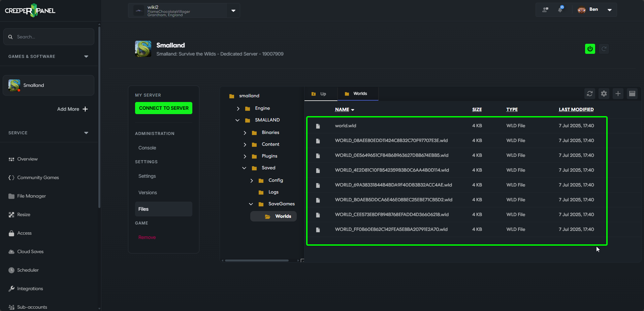The image size is (644, 311).
Task: Select the Files menu item
Action: 164,209
